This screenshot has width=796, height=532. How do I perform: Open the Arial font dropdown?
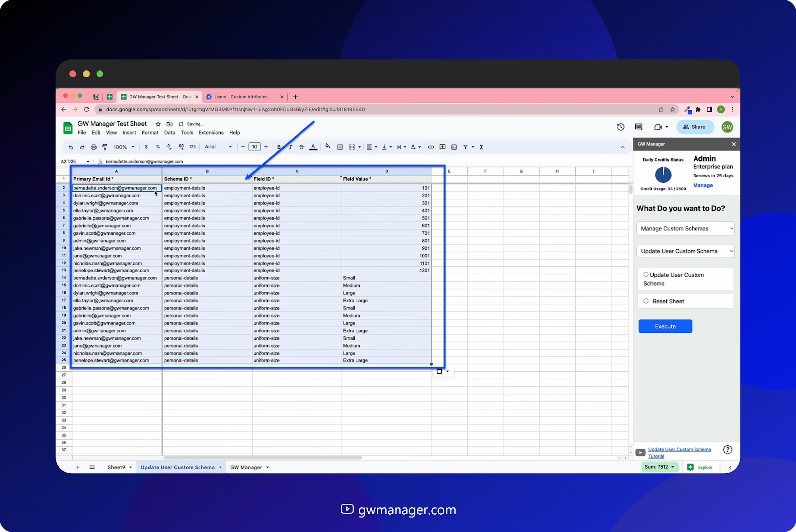pyautogui.click(x=218, y=147)
